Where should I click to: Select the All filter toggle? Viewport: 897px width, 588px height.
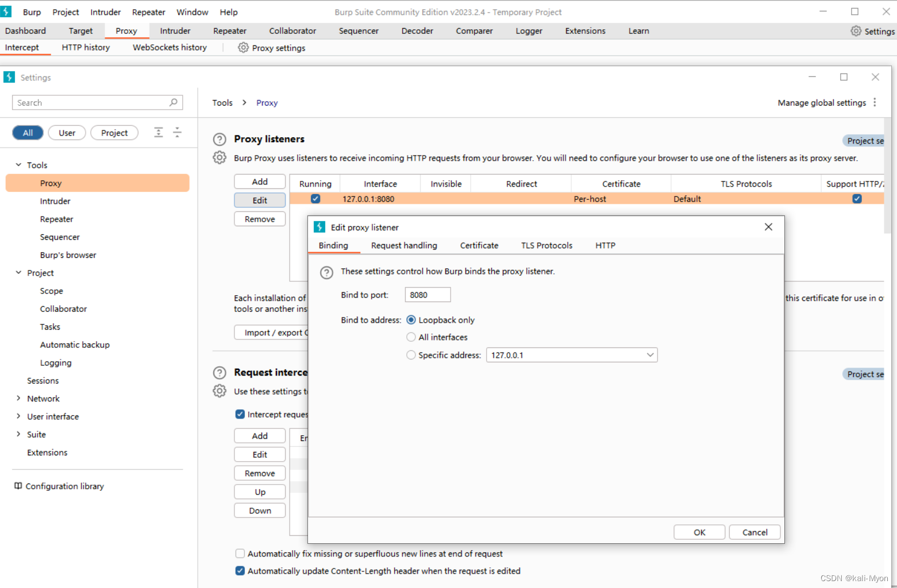click(28, 133)
